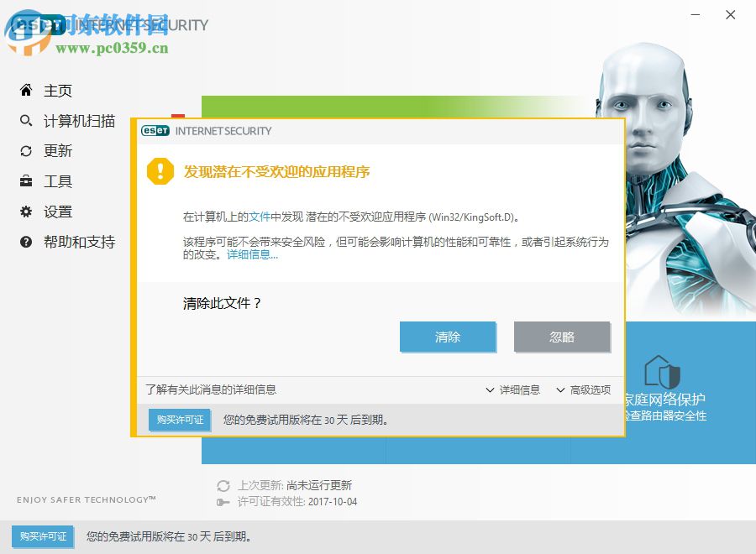The height and width of the screenshot is (554, 756).
Task: Click the 更新 refresh icon in sidebar
Action: [26, 150]
